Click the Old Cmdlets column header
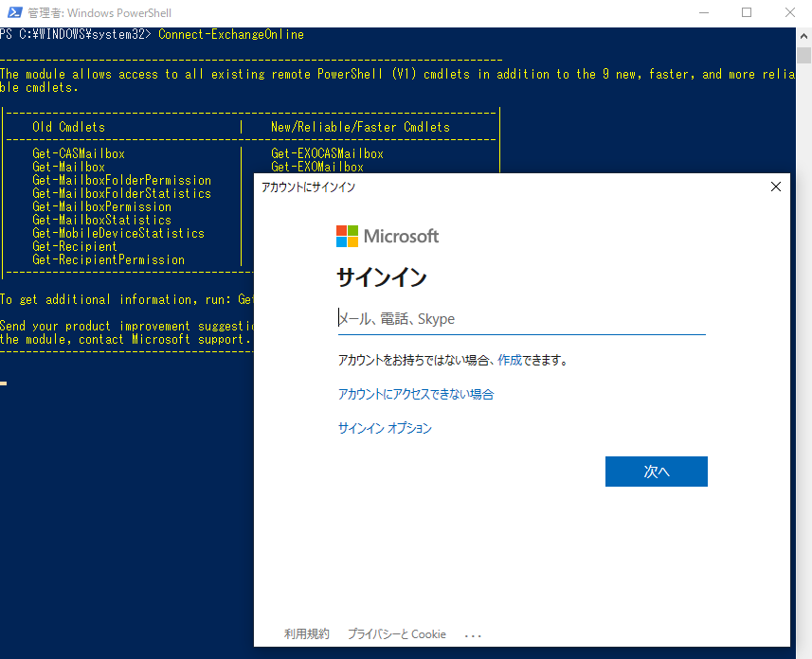The width and height of the screenshot is (812, 659). pos(71,126)
